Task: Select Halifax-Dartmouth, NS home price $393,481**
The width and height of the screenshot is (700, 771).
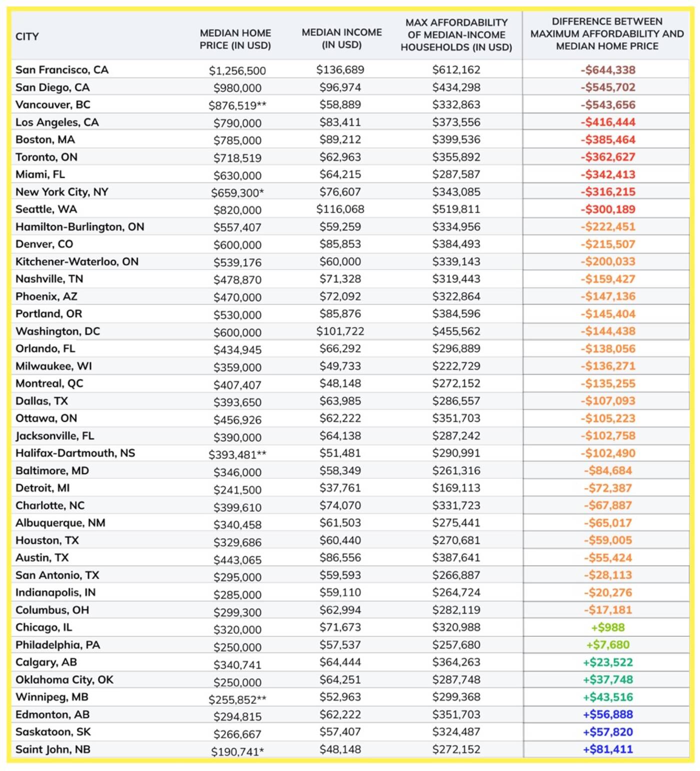Action: point(237,454)
